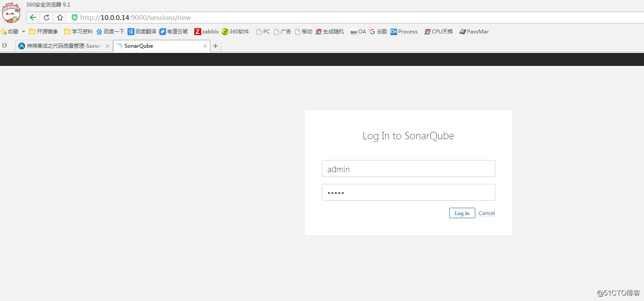Open the 百度一下 bookmark
The width and height of the screenshot is (644, 301).
point(110,32)
